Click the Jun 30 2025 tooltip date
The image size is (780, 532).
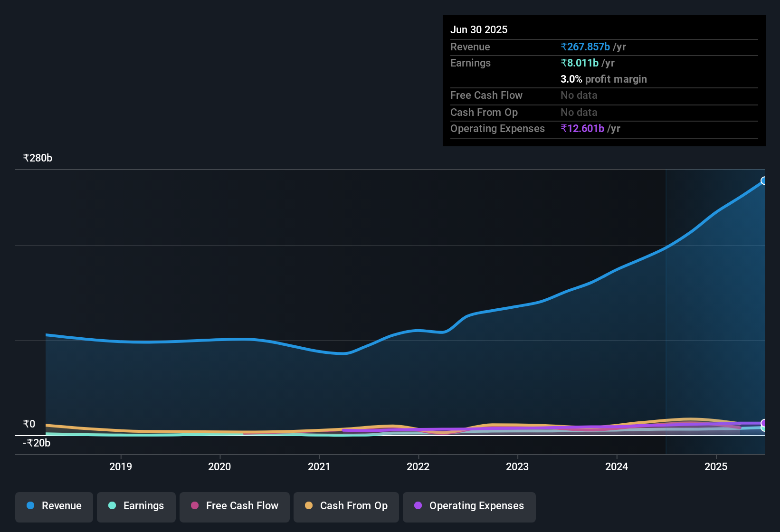coord(479,29)
